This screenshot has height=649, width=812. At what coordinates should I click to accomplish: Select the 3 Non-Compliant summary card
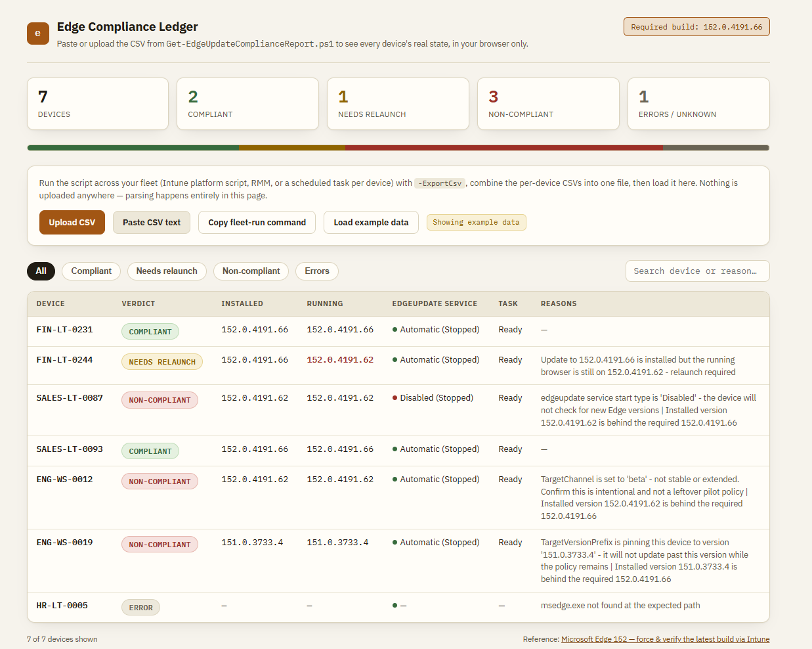pos(548,104)
